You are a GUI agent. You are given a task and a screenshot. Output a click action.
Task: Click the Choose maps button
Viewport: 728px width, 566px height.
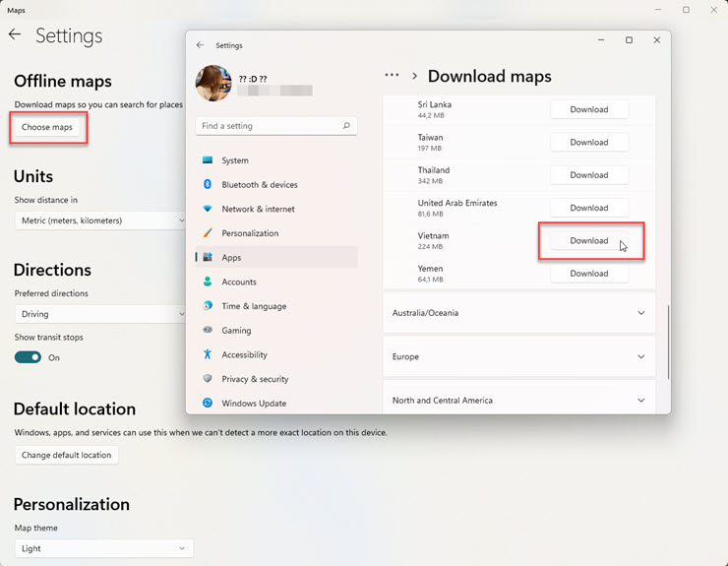point(47,127)
